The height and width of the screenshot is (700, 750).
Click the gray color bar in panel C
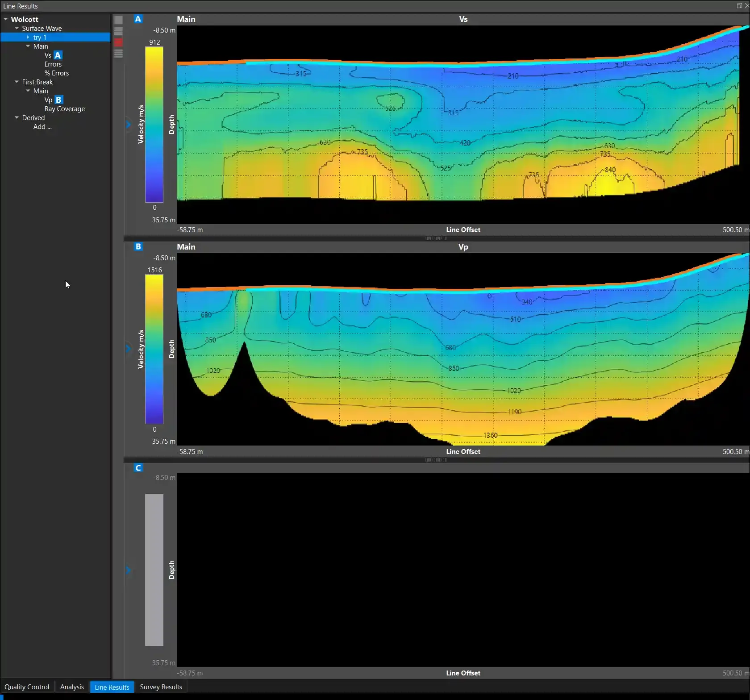click(x=154, y=570)
